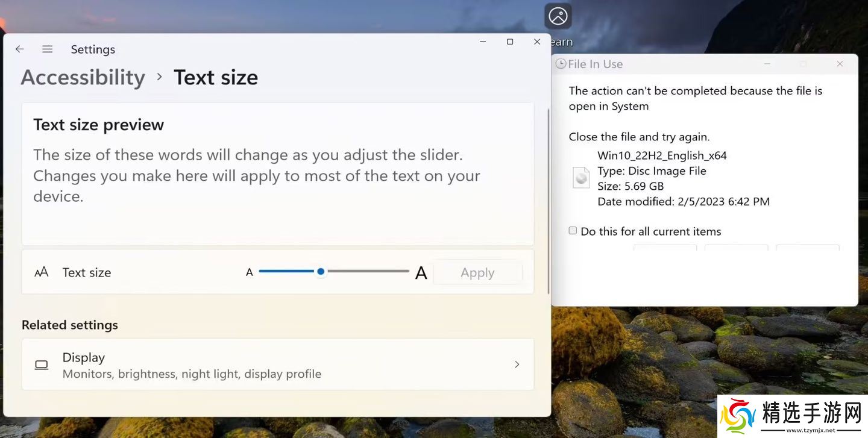Click the small A left of slider

coord(249,272)
